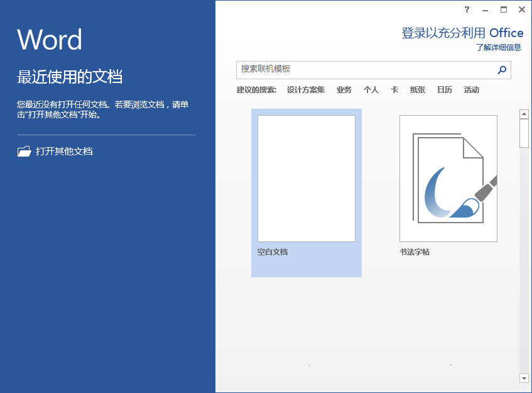Viewport: 532px width, 393px height.
Task: Select suggested search 卡
Action: [394, 90]
